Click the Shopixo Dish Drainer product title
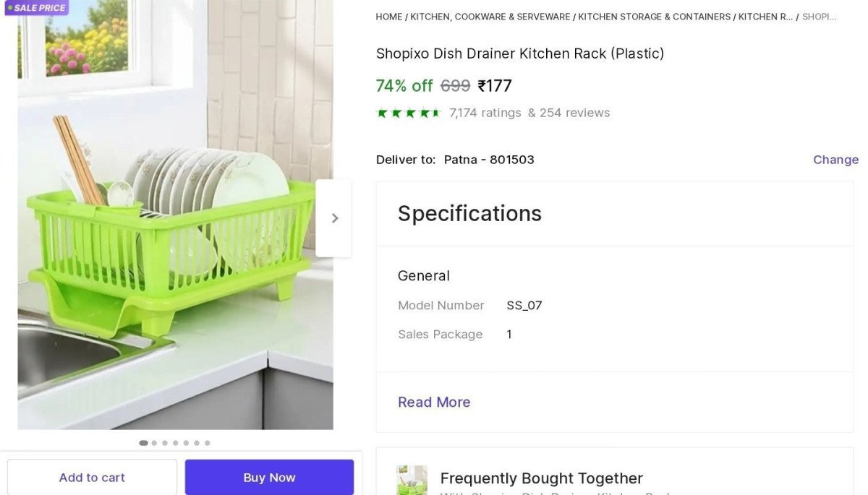The height and width of the screenshot is (495, 868). [520, 53]
